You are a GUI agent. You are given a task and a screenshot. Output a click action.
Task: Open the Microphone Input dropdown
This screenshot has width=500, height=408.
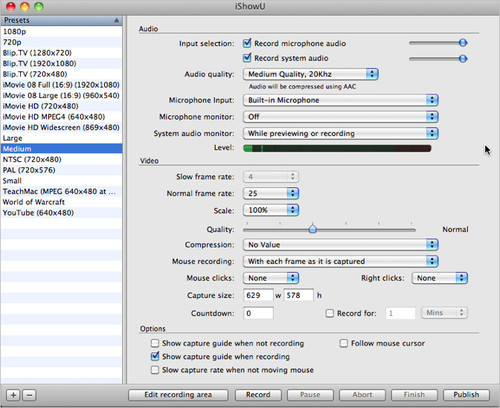341,100
